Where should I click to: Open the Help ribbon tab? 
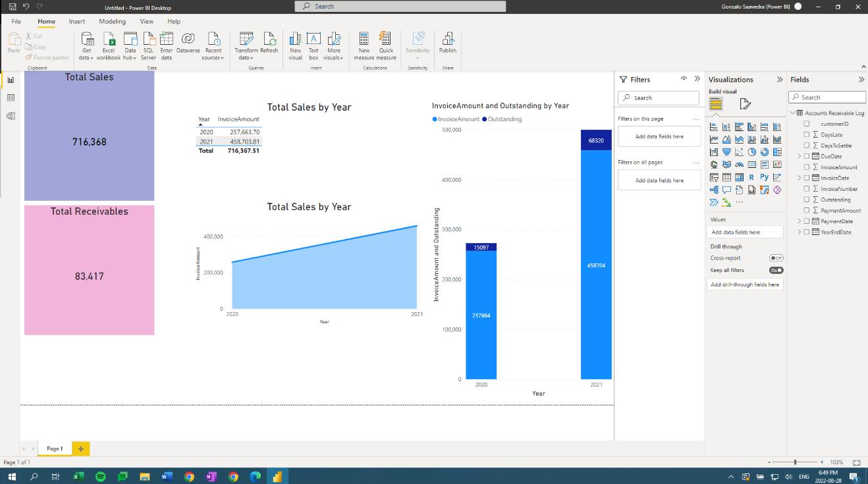(174, 21)
